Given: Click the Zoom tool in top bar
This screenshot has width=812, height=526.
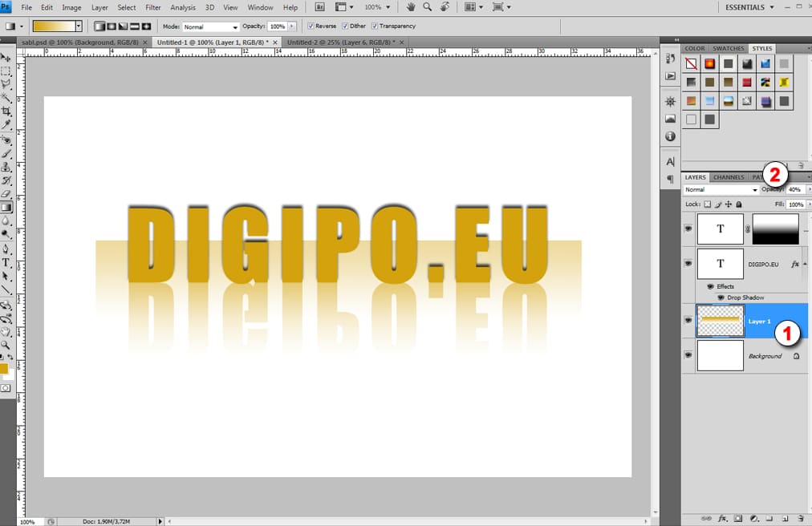Looking at the screenshot, I should click(x=427, y=7).
